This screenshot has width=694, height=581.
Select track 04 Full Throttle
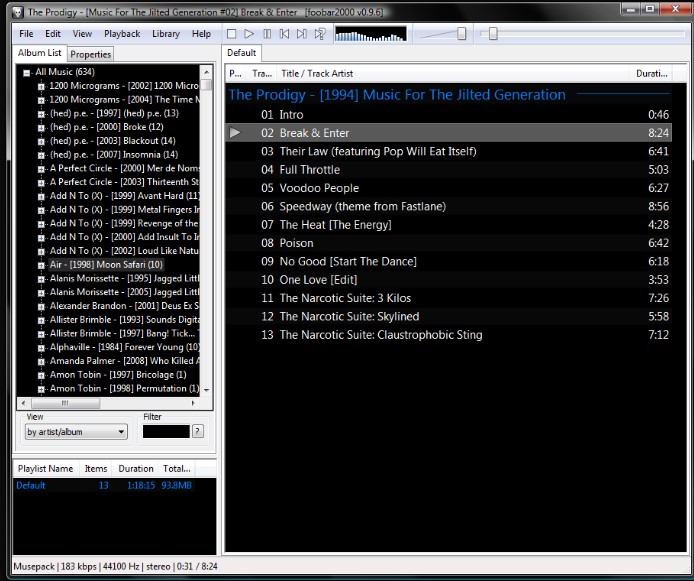448,169
